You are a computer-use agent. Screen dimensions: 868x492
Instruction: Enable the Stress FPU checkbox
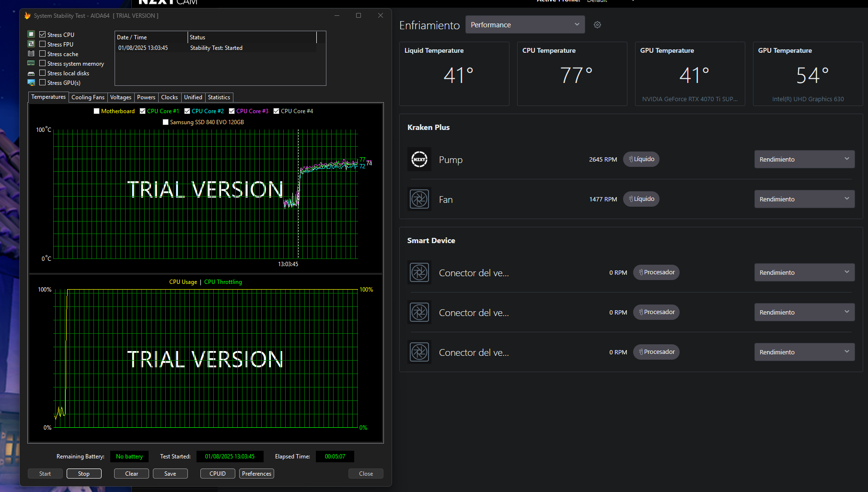click(43, 44)
